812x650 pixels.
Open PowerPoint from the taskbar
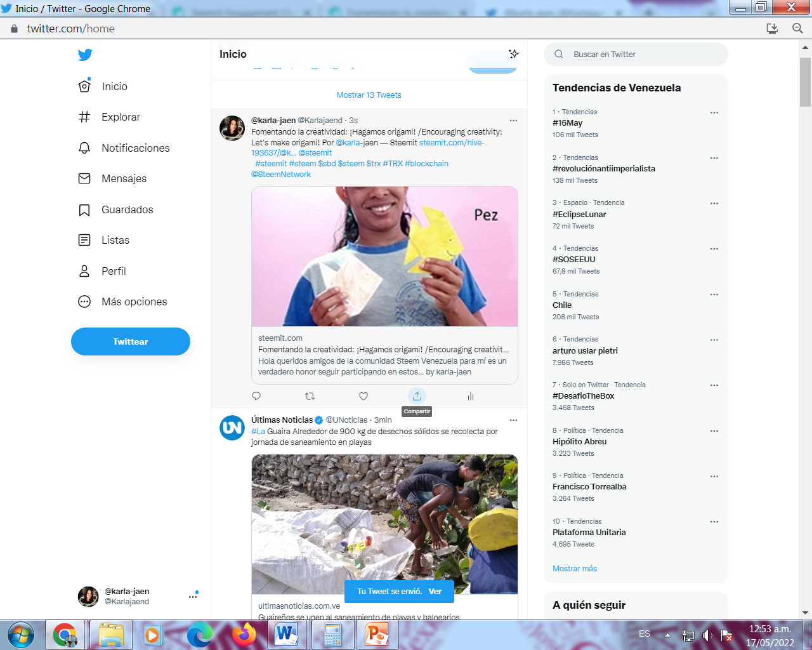point(377,635)
